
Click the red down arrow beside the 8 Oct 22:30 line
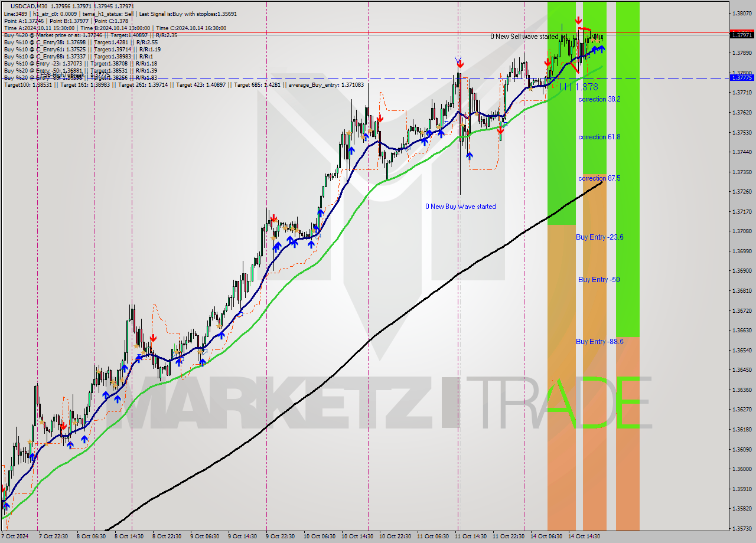point(153,338)
